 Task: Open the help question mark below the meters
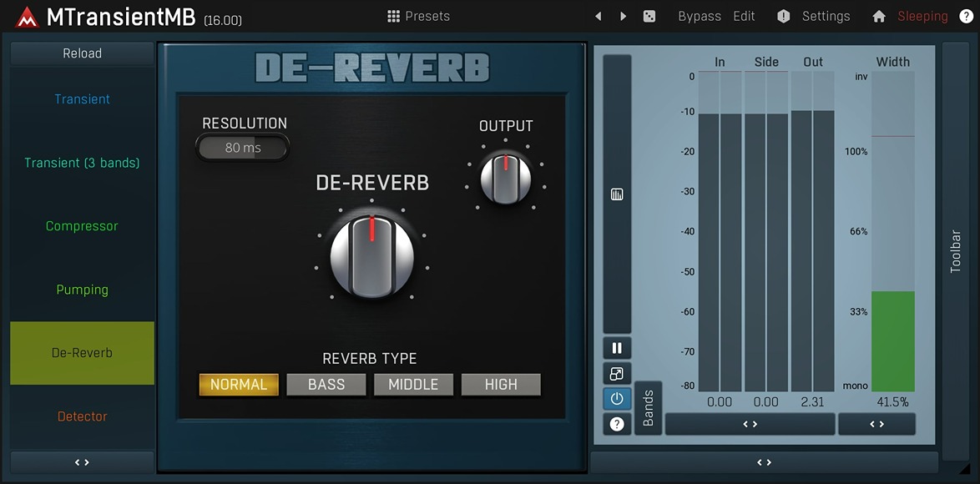(x=616, y=423)
